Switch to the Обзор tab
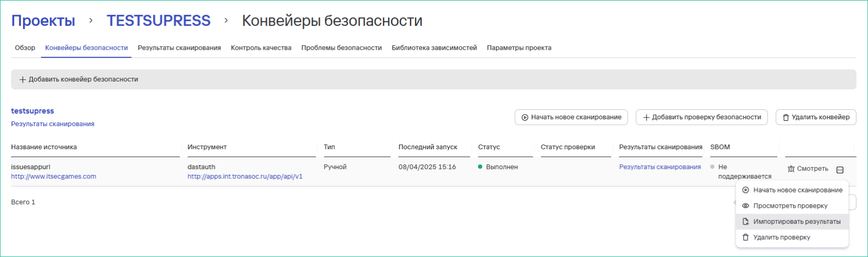The width and height of the screenshot is (868, 257). [x=25, y=48]
